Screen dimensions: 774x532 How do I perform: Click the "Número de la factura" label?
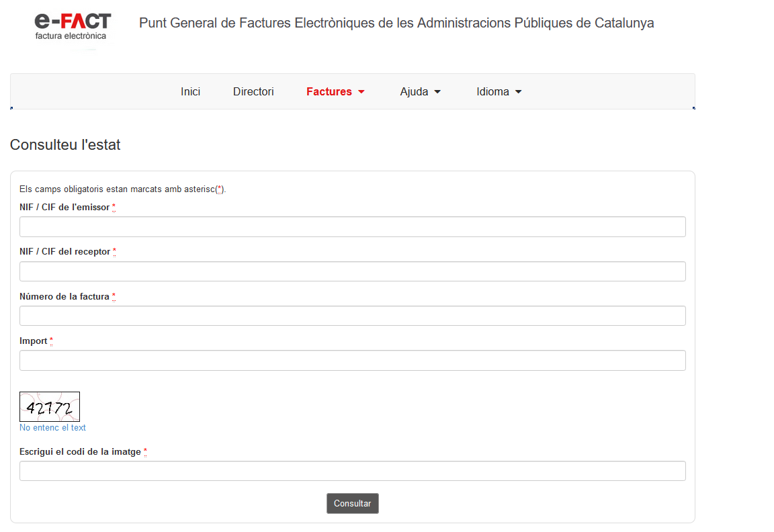[64, 297]
